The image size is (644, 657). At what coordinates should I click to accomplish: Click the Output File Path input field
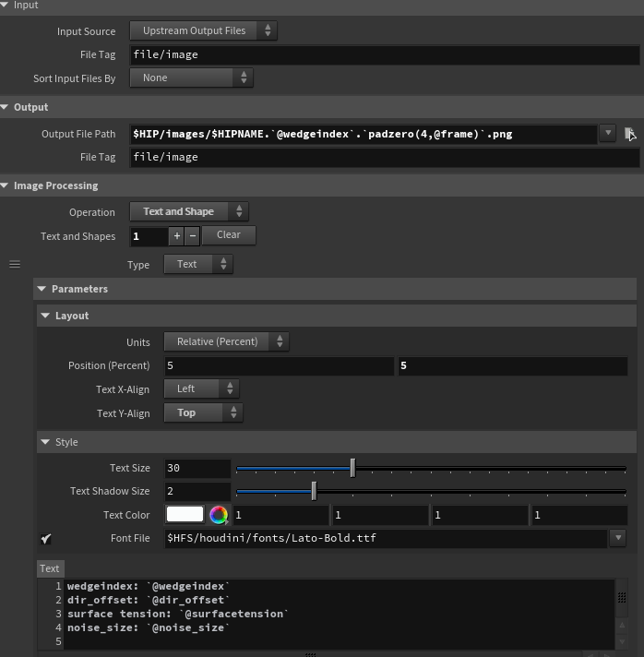(364, 134)
